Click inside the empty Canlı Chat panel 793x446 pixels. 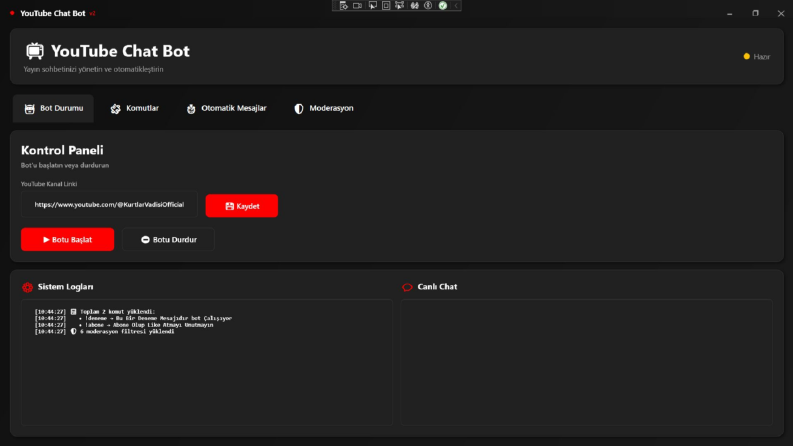[587, 363]
